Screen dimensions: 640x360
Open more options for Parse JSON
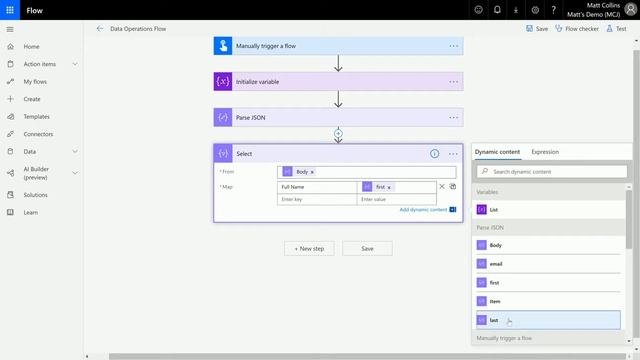point(453,118)
